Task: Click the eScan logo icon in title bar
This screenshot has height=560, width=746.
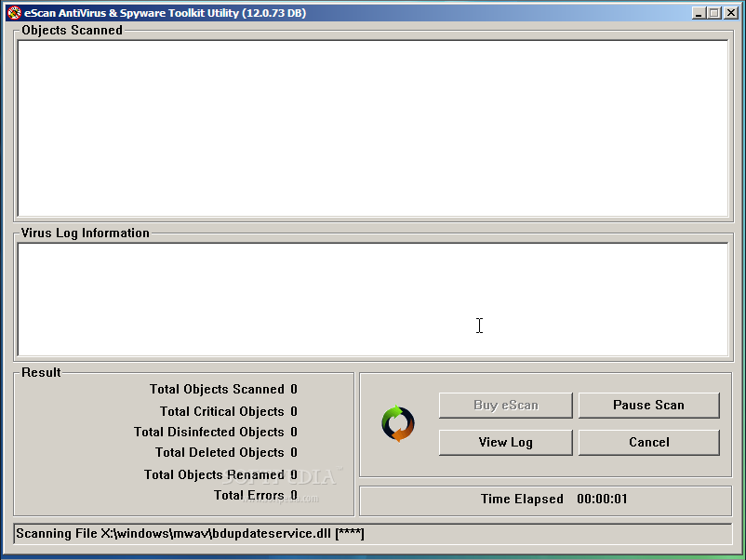Action: [14, 13]
